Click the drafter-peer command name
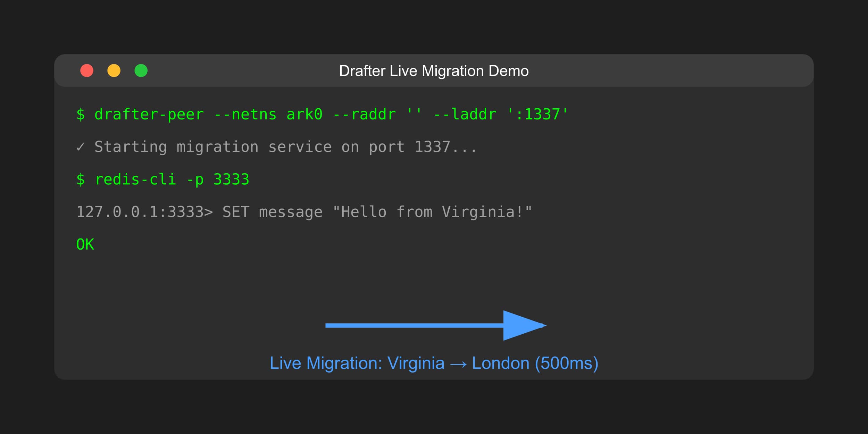 (x=149, y=115)
